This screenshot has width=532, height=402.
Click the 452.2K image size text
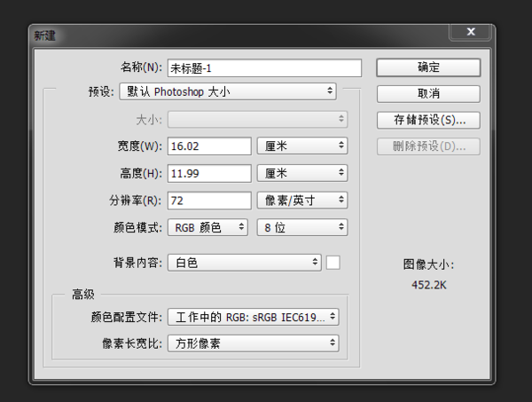pos(429,285)
